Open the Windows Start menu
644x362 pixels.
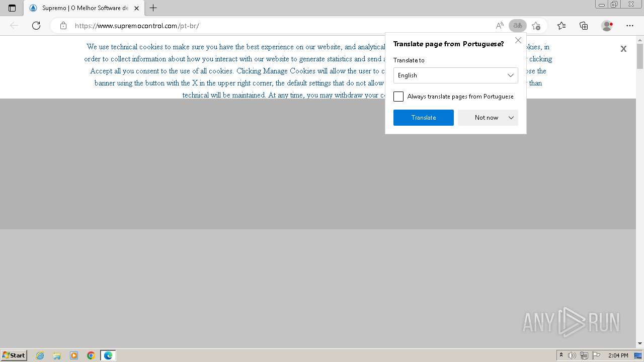(14, 355)
